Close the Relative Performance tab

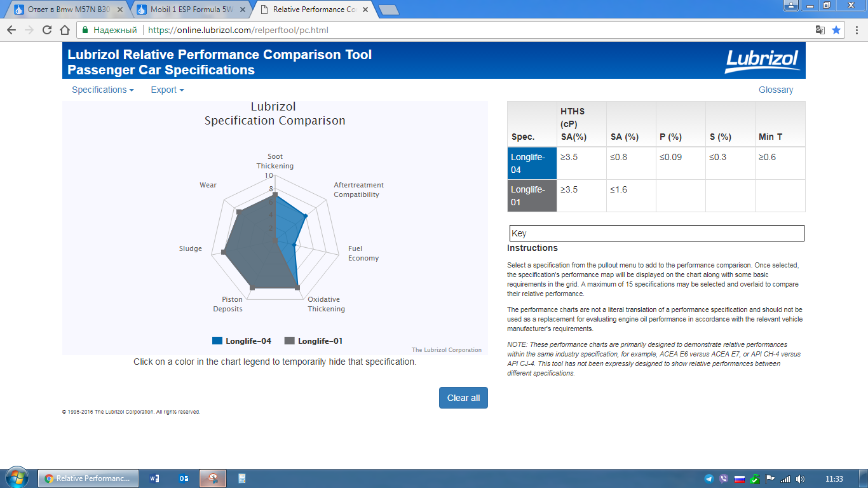point(367,10)
